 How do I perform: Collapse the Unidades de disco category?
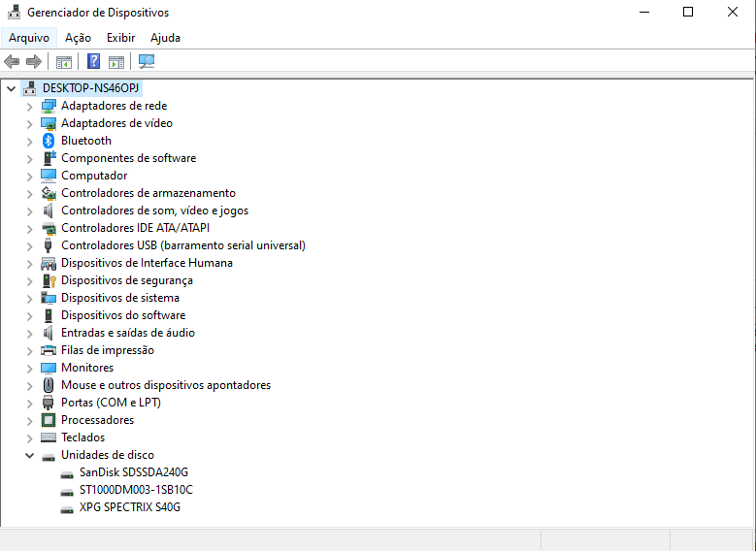29,455
